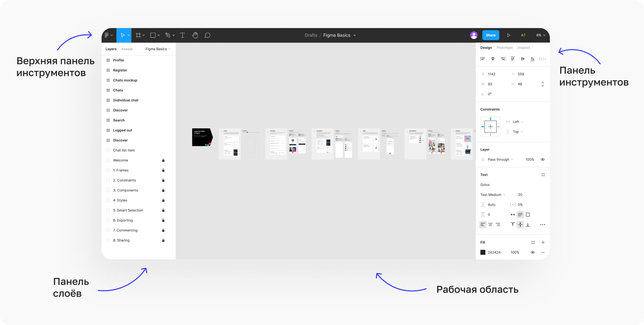The height and width of the screenshot is (325, 644).
Task: Open the 6% zoom dropdown
Action: (540, 35)
